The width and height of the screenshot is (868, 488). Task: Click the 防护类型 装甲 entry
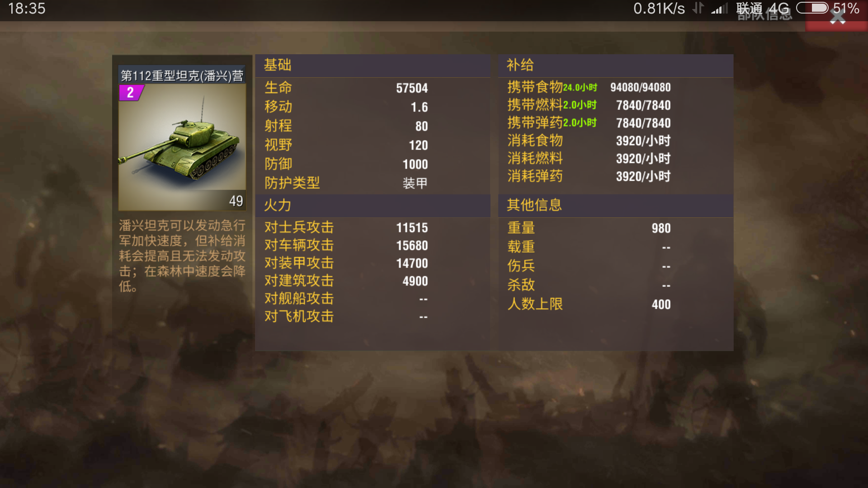pyautogui.click(x=346, y=183)
